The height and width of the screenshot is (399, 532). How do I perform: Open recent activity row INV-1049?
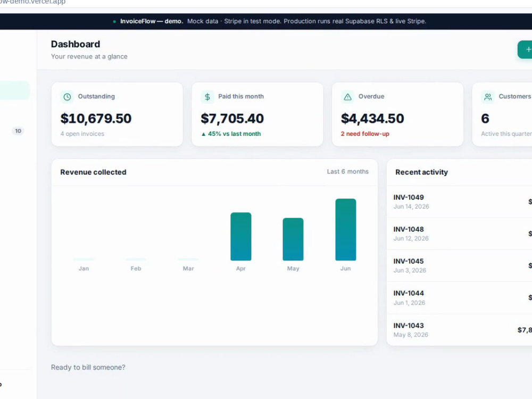(x=460, y=202)
